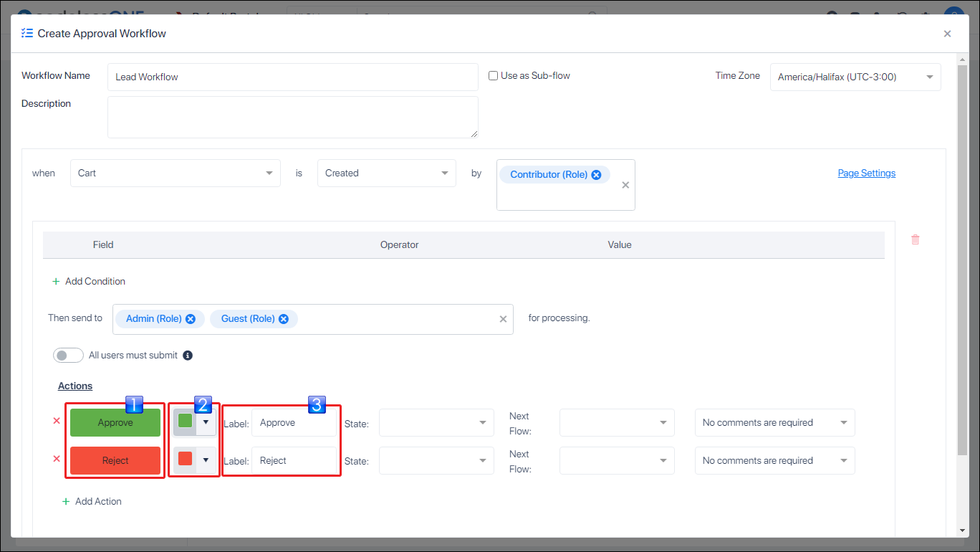Open Page Settings
The image size is (980, 552).
click(x=866, y=173)
